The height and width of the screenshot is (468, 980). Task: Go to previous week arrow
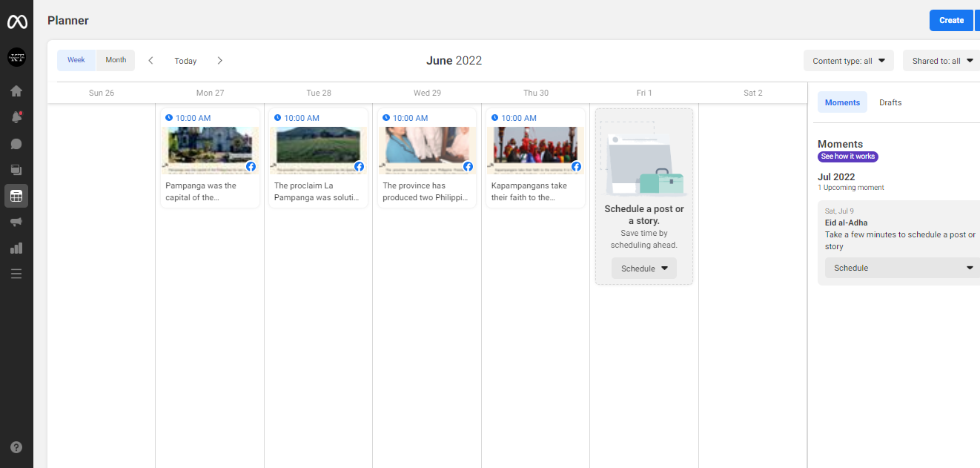[150, 60]
